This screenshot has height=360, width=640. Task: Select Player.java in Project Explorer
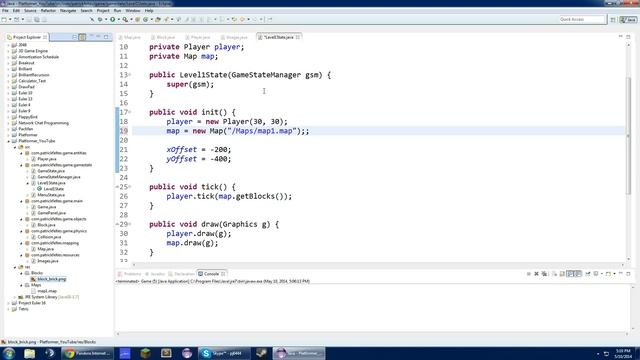point(47,159)
